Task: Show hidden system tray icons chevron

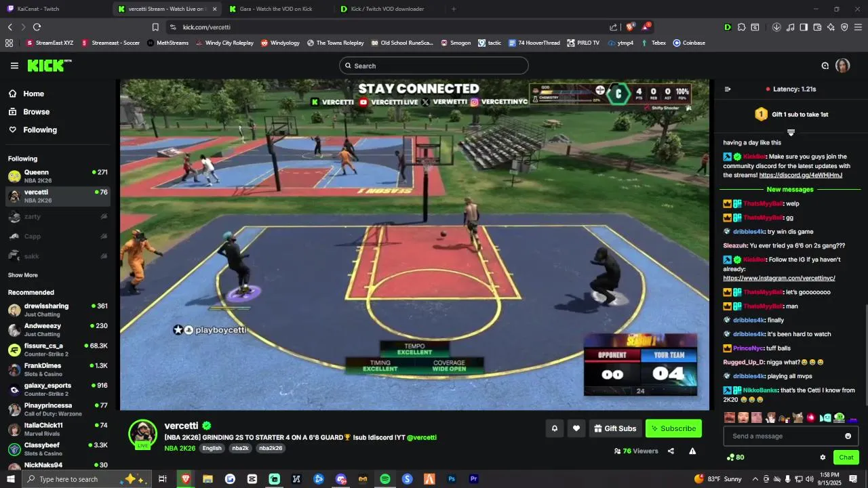Action: pyautogui.click(x=755, y=479)
